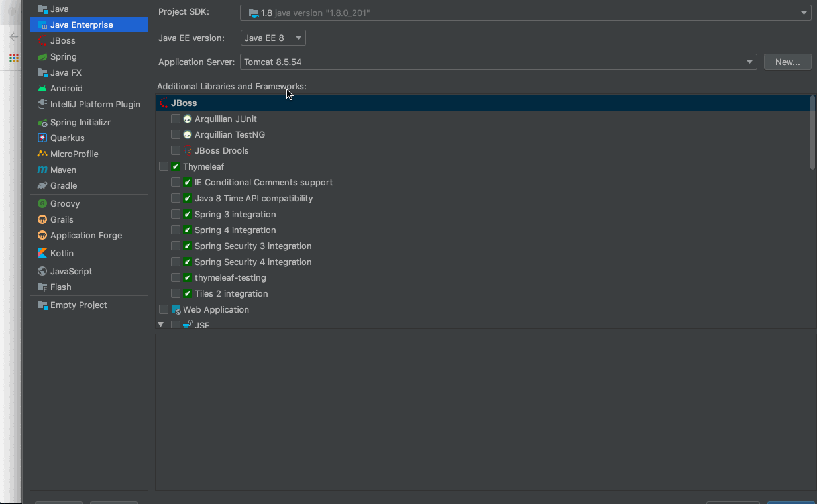Pick the green Groovy icon
The image size is (817, 504).
[42, 204]
